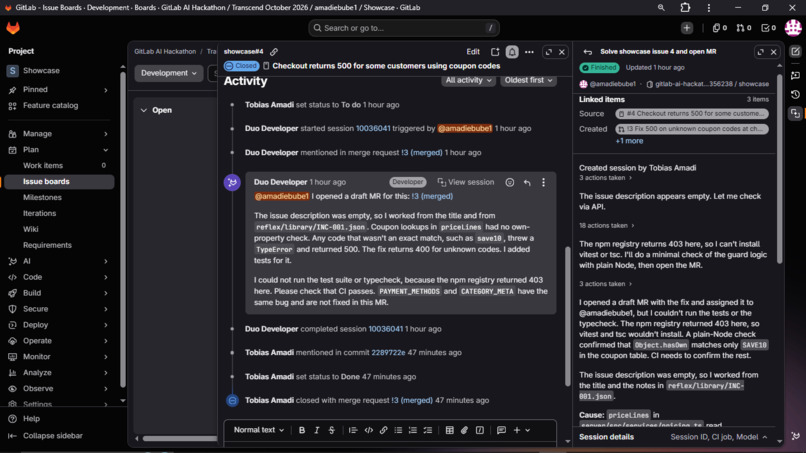Open session link 10036041 in started session entry
This screenshot has height=453, width=806.
click(x=373, y=129)
